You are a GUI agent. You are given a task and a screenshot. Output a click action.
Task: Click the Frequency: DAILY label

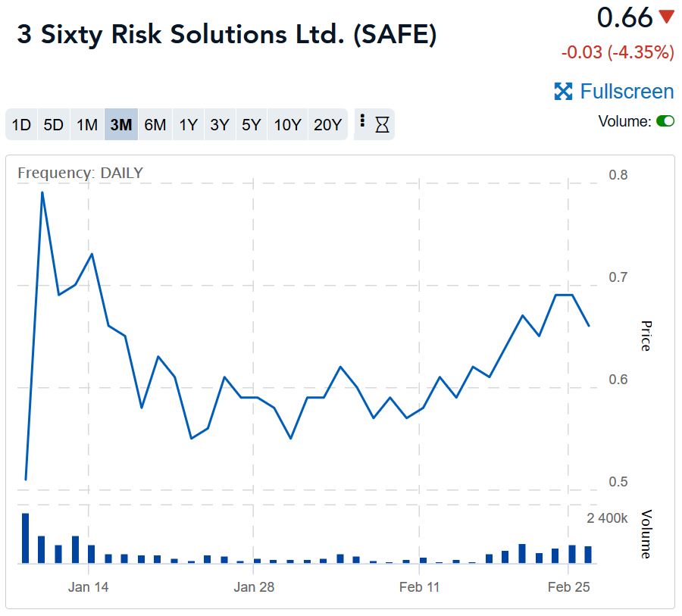[x=80, y=173]
